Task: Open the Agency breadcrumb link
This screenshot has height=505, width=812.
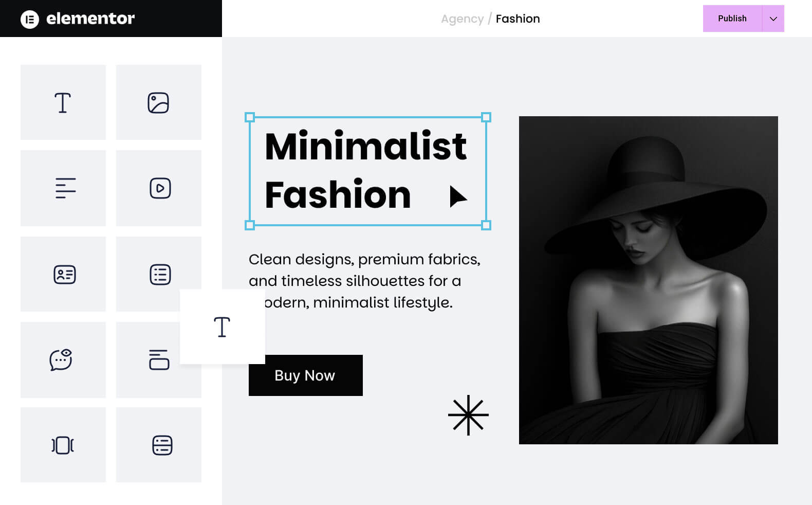Action: tap(462, 19)
